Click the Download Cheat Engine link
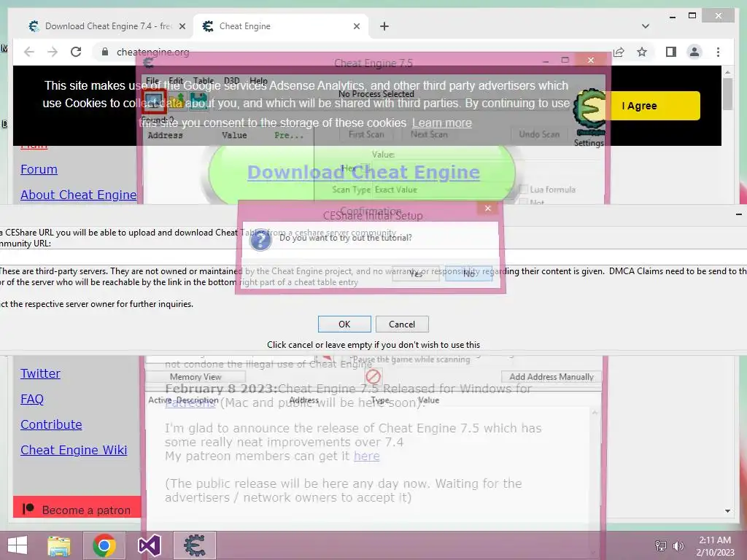 363,172
